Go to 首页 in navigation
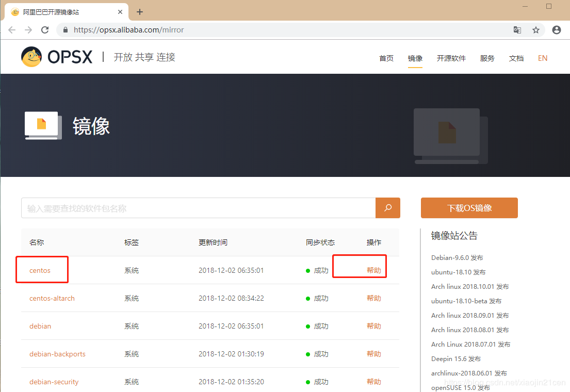 click(386, 58)
